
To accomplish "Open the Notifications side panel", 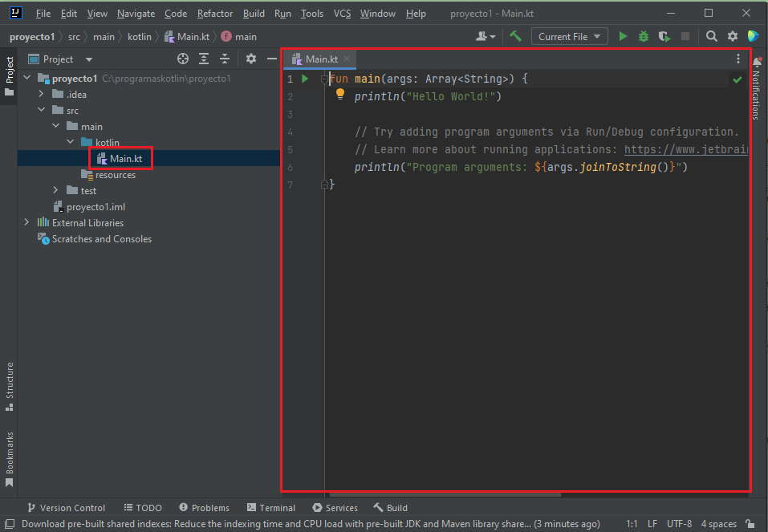I will (x=757, y=88).
